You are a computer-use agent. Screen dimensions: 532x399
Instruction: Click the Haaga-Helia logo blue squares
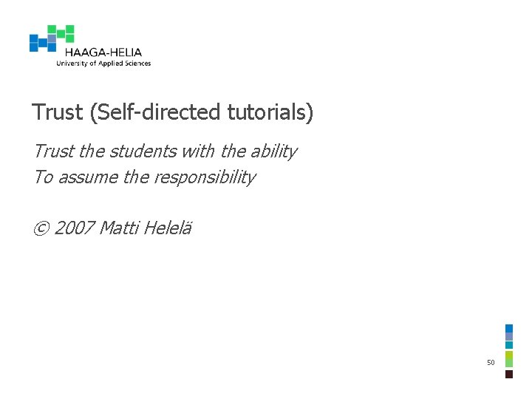coord(43,43)
